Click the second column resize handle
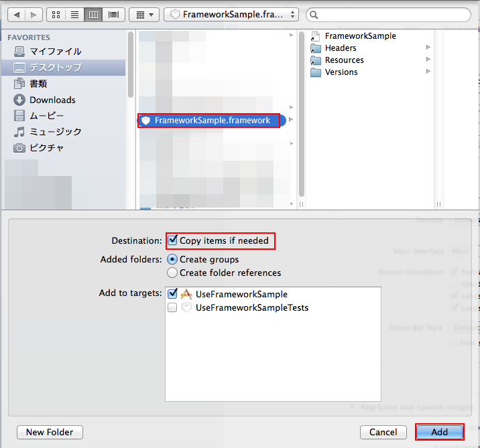The width and height of the screenshot is (480, 448). click(x=438, y=204)
